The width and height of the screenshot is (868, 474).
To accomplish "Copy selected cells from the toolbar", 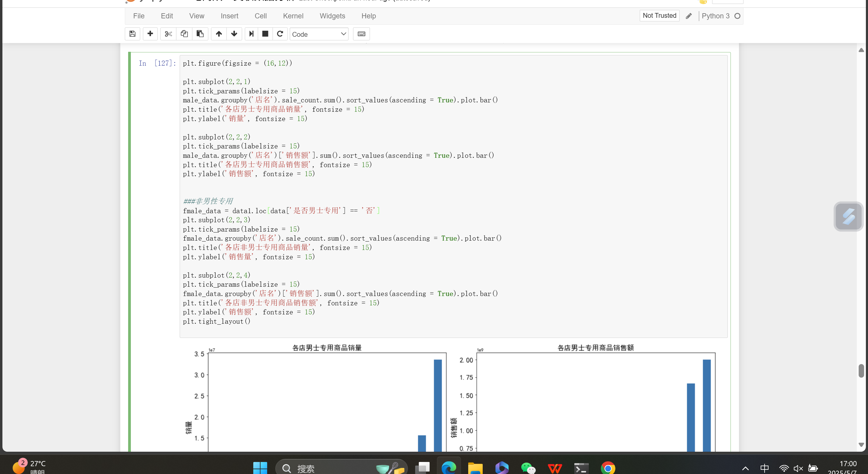I will tap(184, 34).
